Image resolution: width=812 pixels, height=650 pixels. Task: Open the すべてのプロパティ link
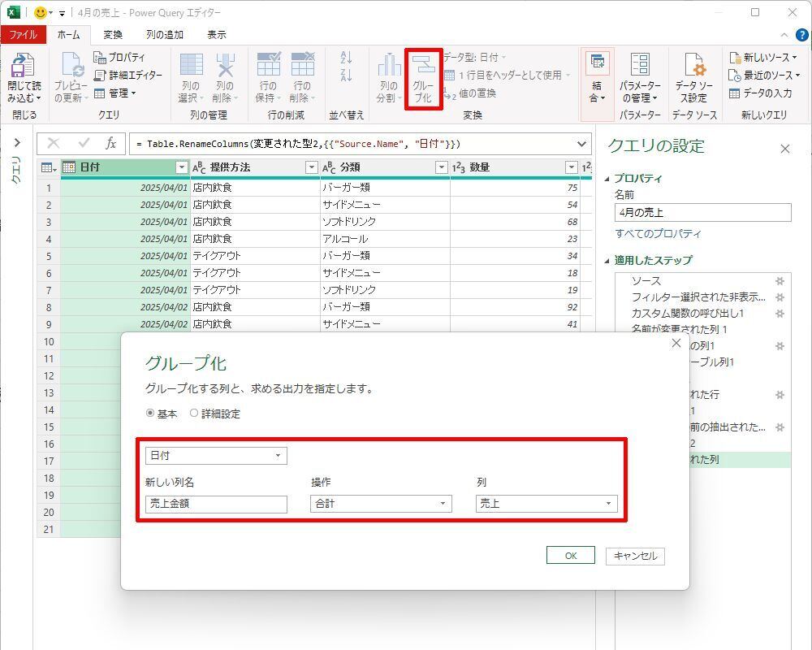pyautogui.click(x=658, y=234)
